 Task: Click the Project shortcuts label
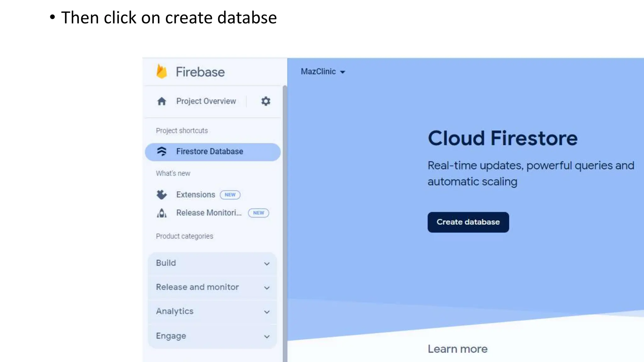(182, 131)
